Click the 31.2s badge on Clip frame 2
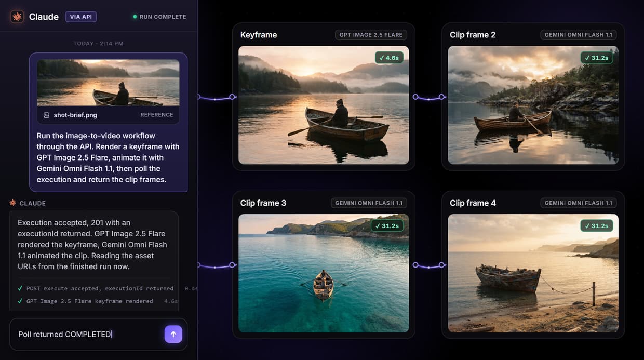Image resolution: width=644 pixels, height=360 pixels. click(x=597, y=58)
